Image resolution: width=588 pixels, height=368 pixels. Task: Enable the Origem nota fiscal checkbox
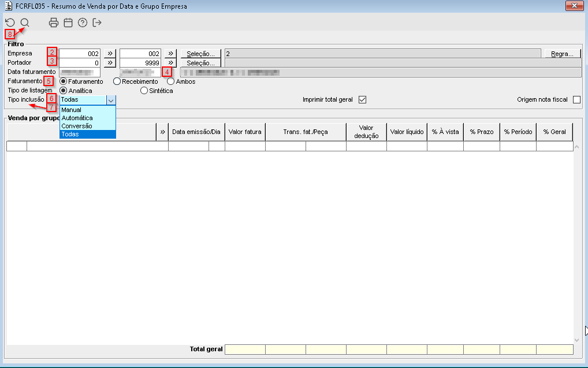[577, 100]
